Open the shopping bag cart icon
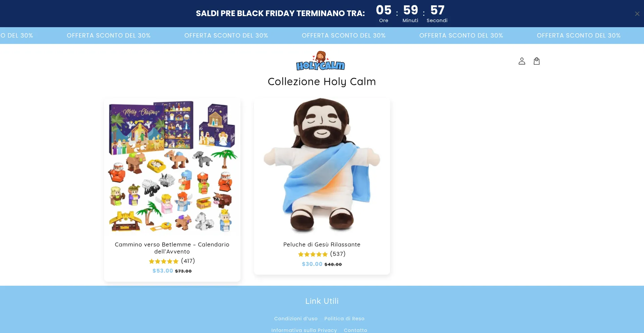This screenshot has width=644, height=333. coord(537,61)
